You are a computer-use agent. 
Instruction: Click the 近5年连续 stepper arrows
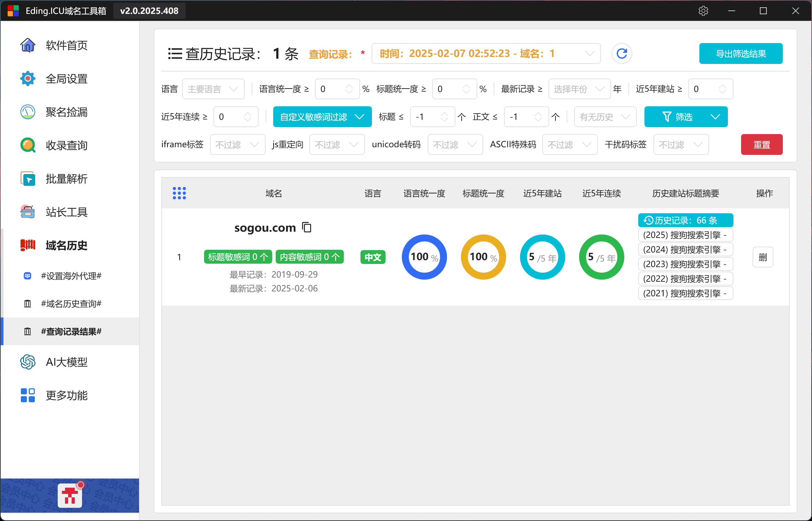point(247,117)
